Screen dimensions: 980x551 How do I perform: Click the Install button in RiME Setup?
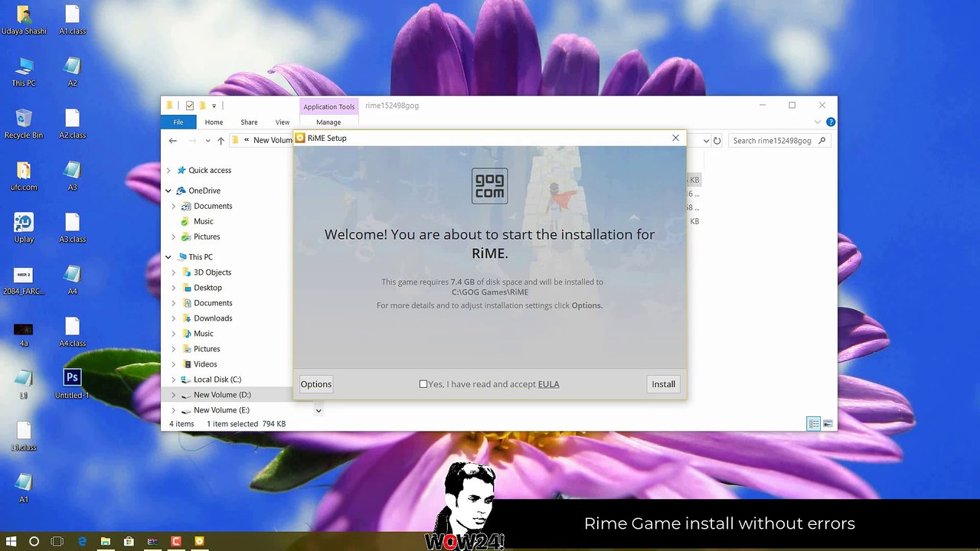[x=663, y=384]
